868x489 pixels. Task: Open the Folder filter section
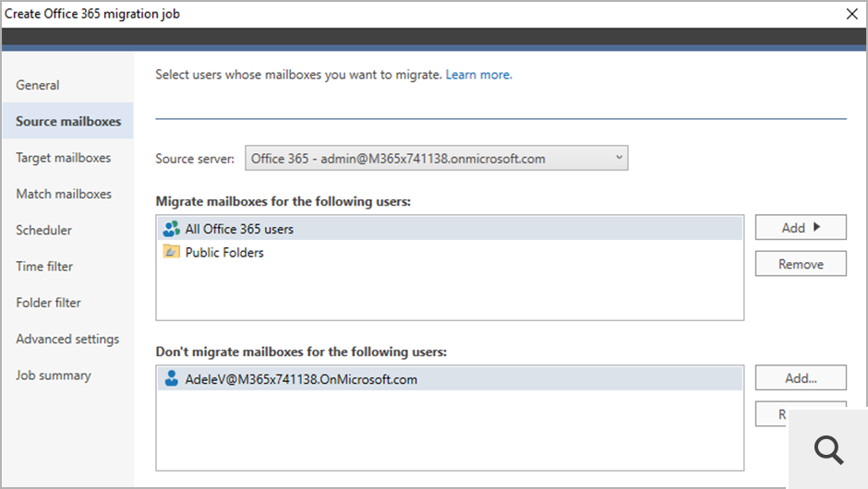pos(48,303)
